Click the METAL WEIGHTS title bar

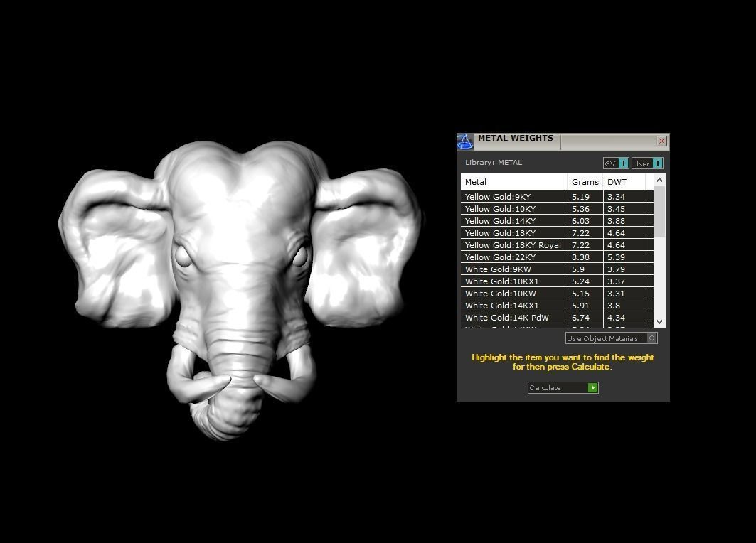point(563,141)
